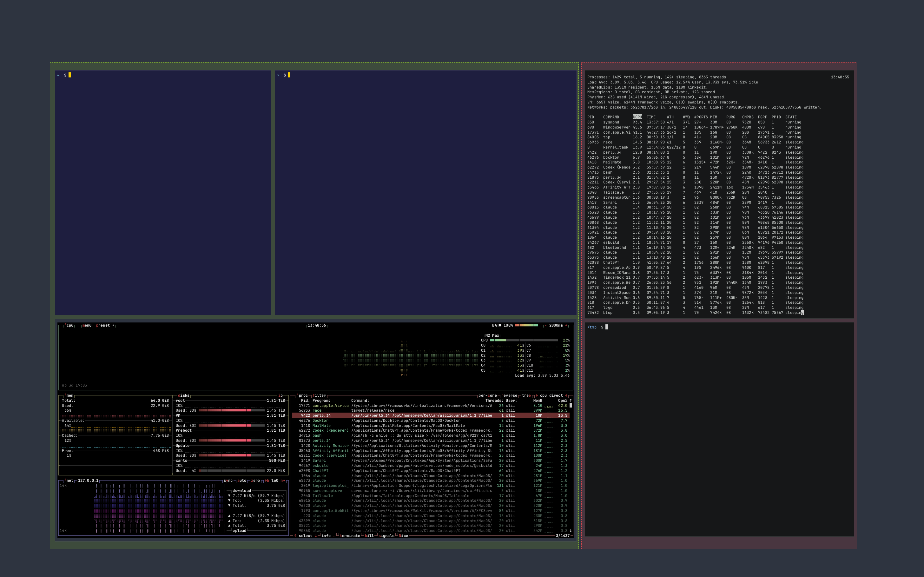
Task: Select process row 46276 Docktor in btop
Action: coord(430,421)
